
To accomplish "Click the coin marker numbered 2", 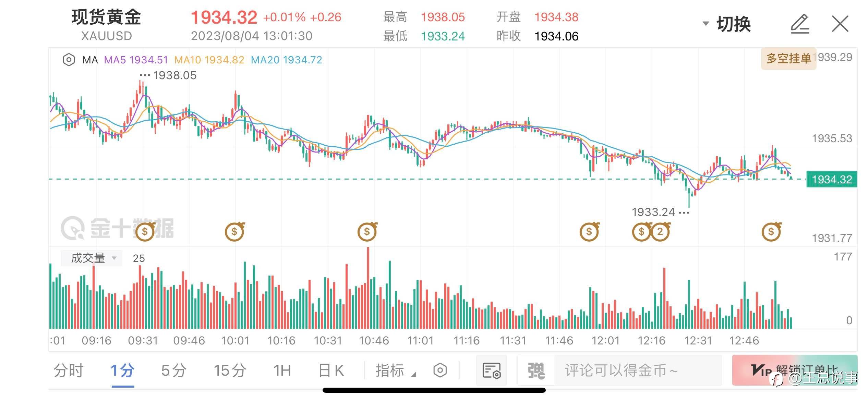I will point(660,232).
